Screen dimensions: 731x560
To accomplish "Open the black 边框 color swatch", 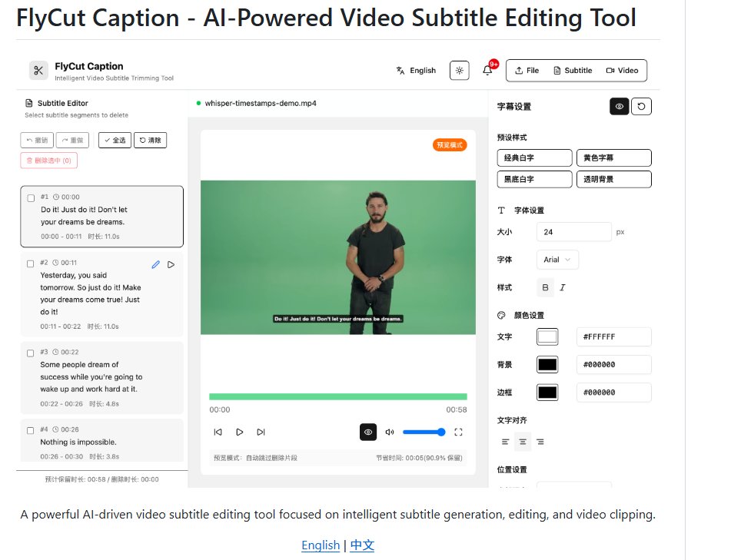I will pyautogui.click(x=547, y=393).
